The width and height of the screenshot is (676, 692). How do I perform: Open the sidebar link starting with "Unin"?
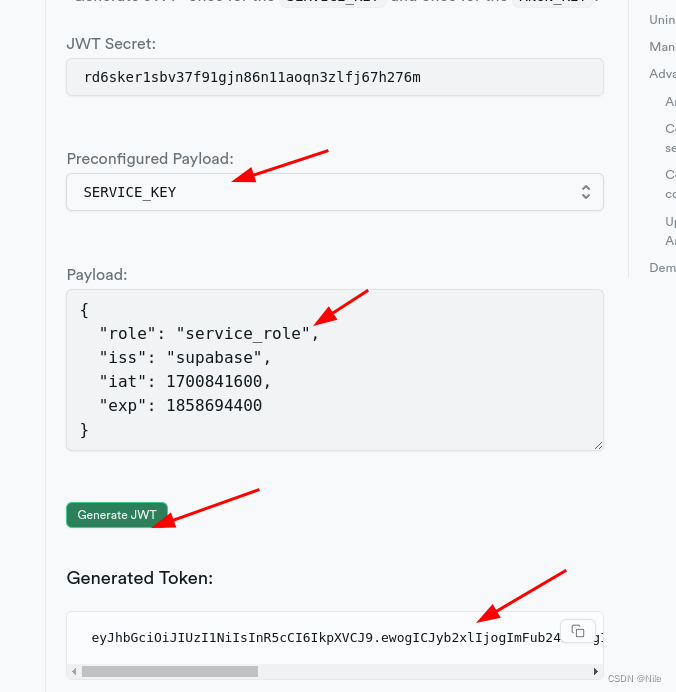point(662,19)
